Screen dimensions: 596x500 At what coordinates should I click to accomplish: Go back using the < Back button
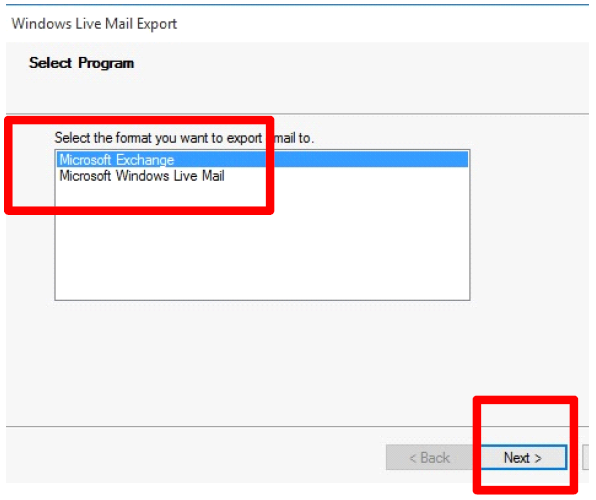pos(430,457)
